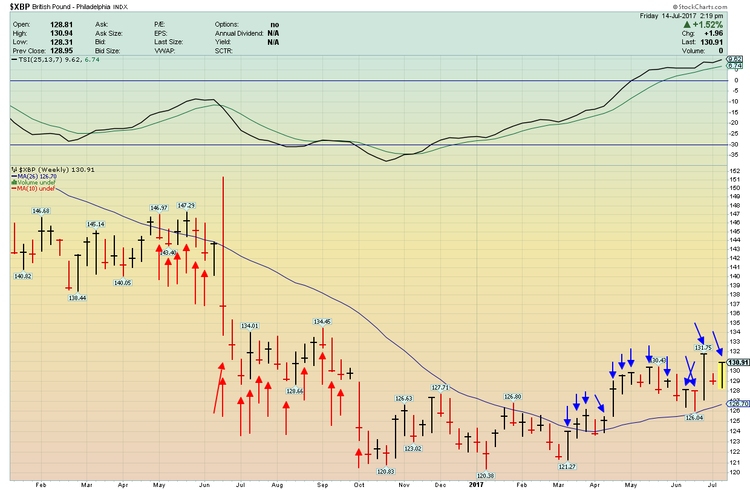The width and height of the screenshot is (750, 490).
Task: Select the Chg value +1.96
Action: pos(713,33)
